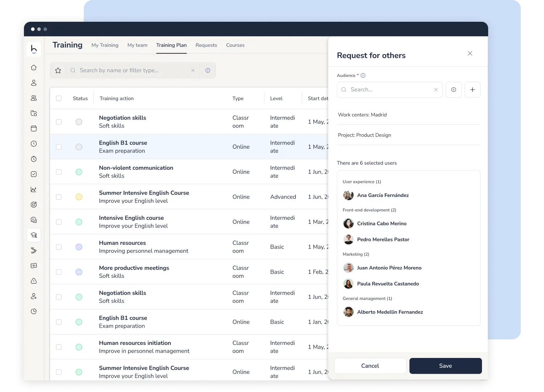
Task: Open the Non-violent communication training title
Action: click(136, 168)
